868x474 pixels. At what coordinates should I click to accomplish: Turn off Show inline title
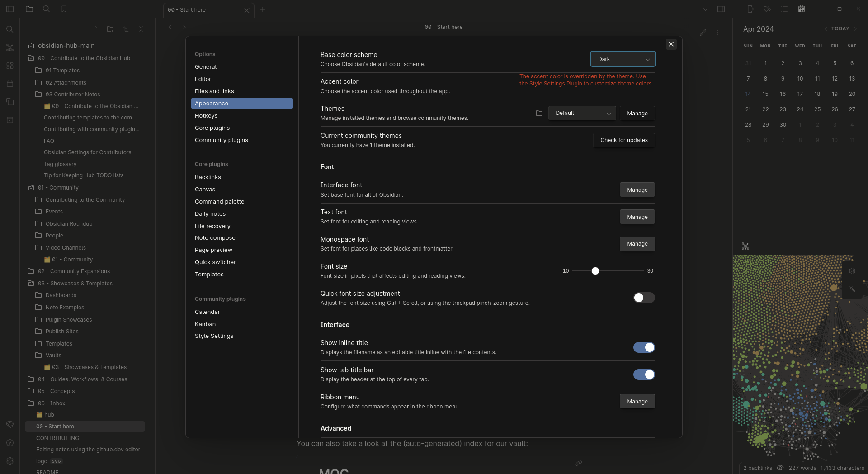[x=644, y=347]
